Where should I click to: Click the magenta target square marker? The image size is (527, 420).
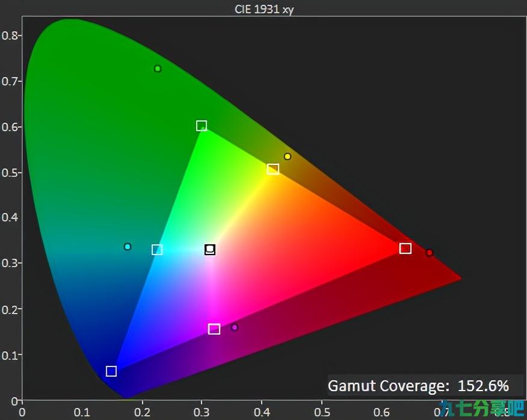pyautogui.click(x=214, y=329)
